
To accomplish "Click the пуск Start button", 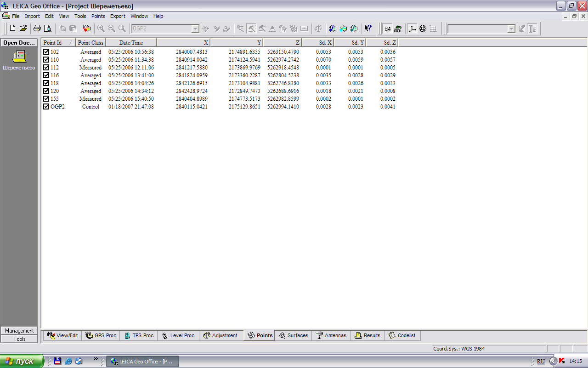I will (22, 361).
